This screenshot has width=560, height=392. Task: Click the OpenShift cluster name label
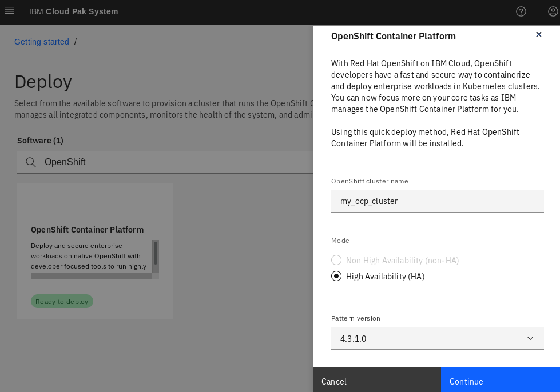tap(370, 181)
